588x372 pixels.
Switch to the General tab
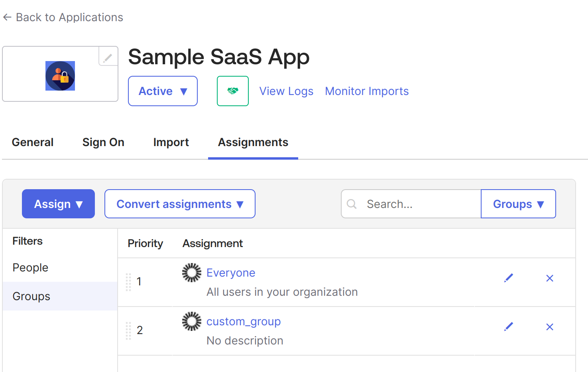click(x=33, y=142)
